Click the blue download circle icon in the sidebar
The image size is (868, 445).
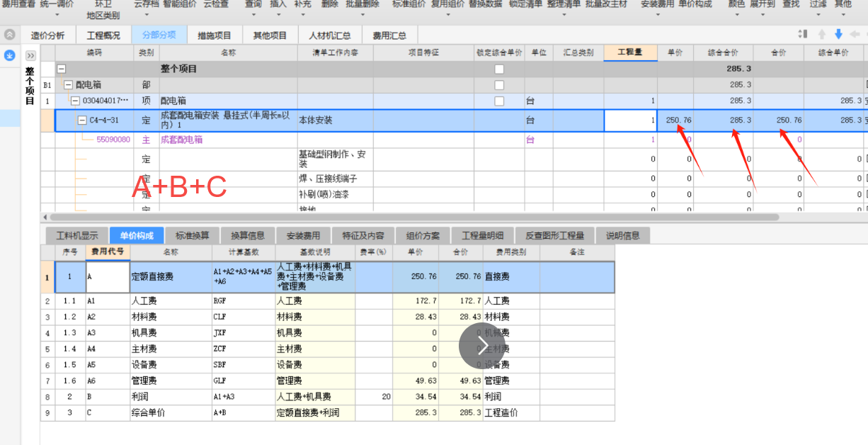click(x=10, y=55)
